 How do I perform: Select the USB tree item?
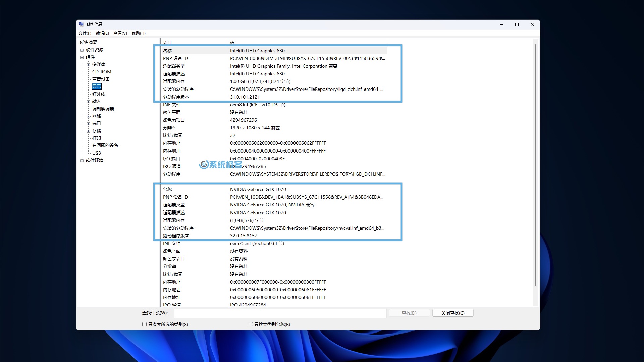[x=97, y=153]
